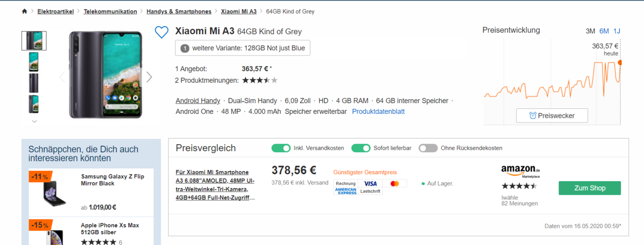
Task: Add Xiaomi Mi A3 to wishlist heart
Action: pos(162,33)
